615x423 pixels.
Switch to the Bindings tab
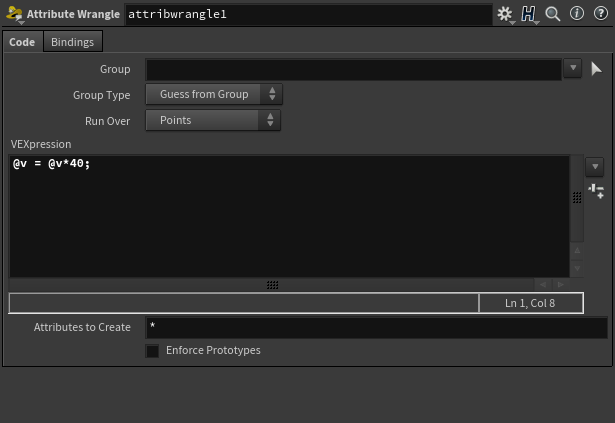[x=73, y=42]
